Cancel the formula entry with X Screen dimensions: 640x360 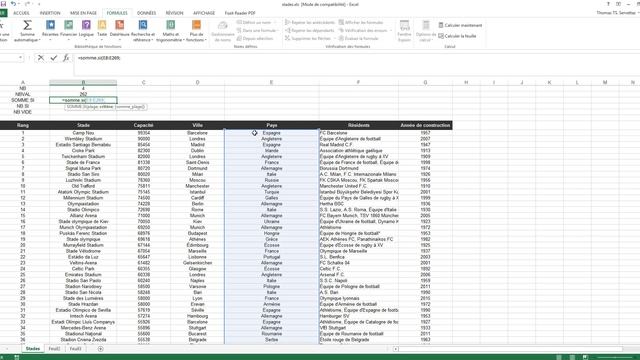coord(41,58)
